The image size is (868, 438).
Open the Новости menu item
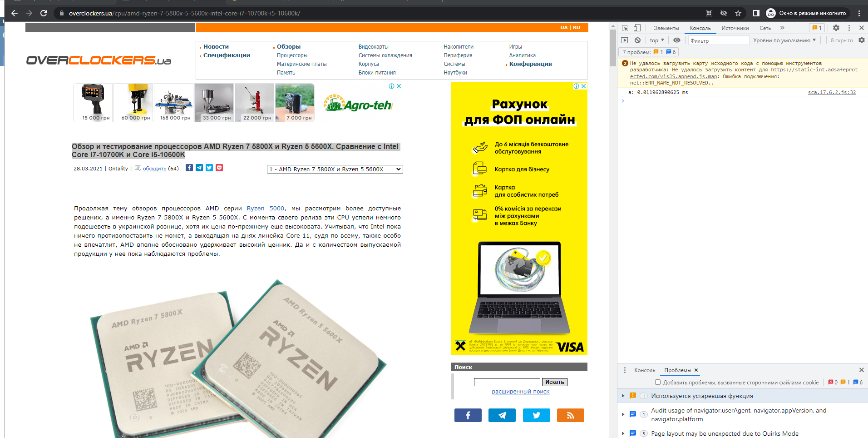tap(216, 46)
